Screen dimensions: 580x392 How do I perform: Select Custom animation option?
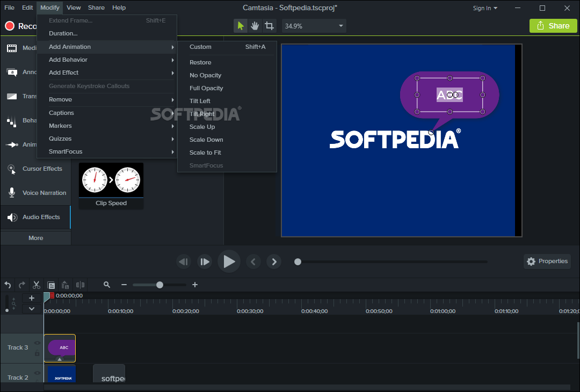tap(227, 47)
